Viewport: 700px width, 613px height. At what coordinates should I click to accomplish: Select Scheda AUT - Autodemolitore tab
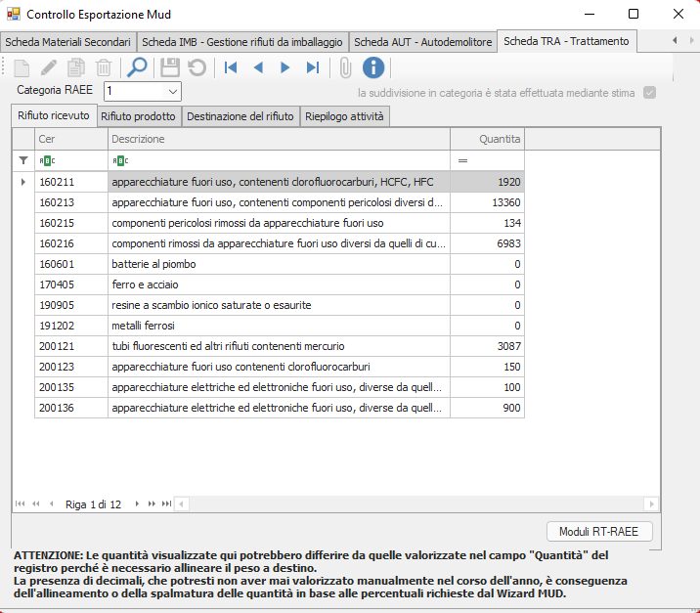(422, 42)
